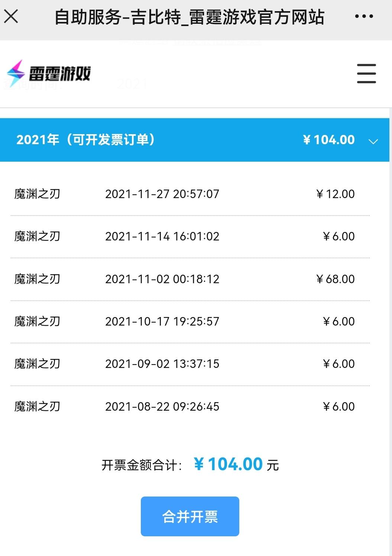Tap the ￥12.00 amount
Image resolution: width=392 pixels, height=556 pixels.
(x=335, y=194)
